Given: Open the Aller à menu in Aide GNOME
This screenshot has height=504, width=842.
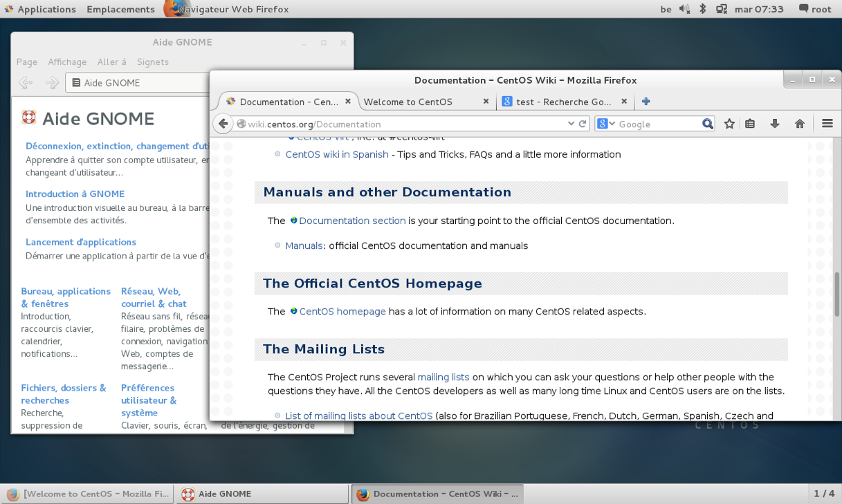Looking at the screenshot, I should coord(112,62).
